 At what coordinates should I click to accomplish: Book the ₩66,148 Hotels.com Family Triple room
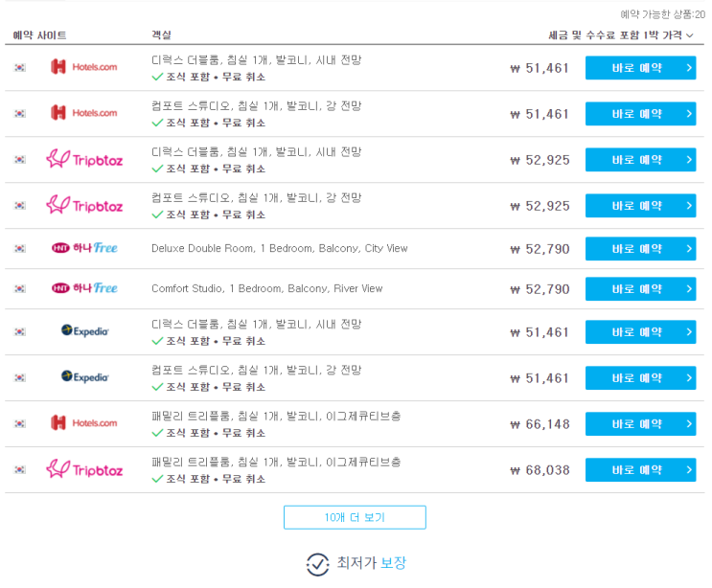click(640, 423)
